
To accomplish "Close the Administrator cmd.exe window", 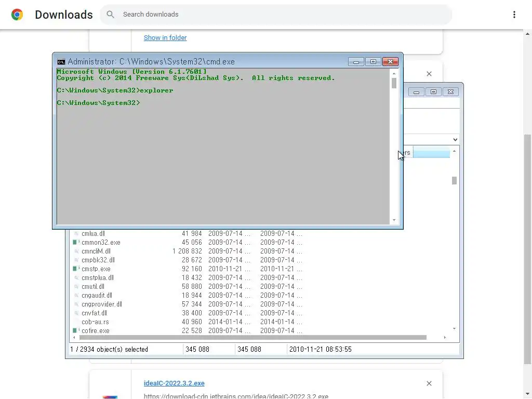I will click(x=390, y=62).
